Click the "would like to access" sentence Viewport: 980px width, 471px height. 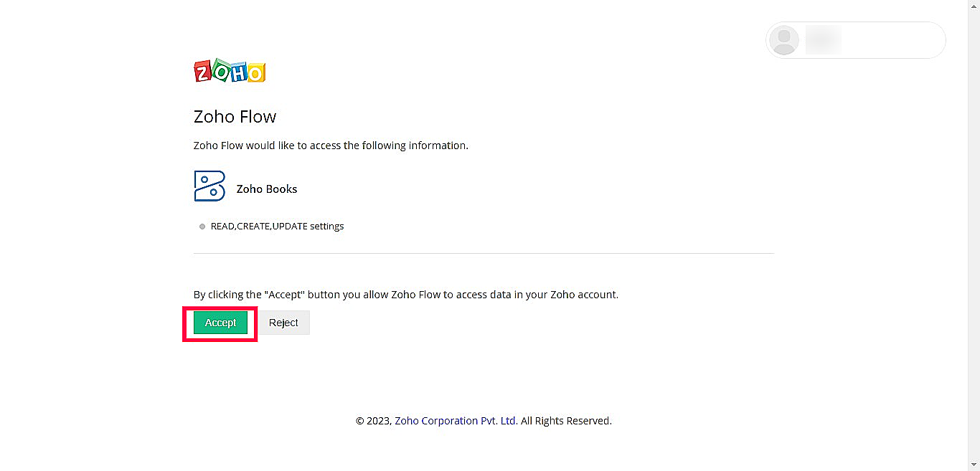click(331, 146)
